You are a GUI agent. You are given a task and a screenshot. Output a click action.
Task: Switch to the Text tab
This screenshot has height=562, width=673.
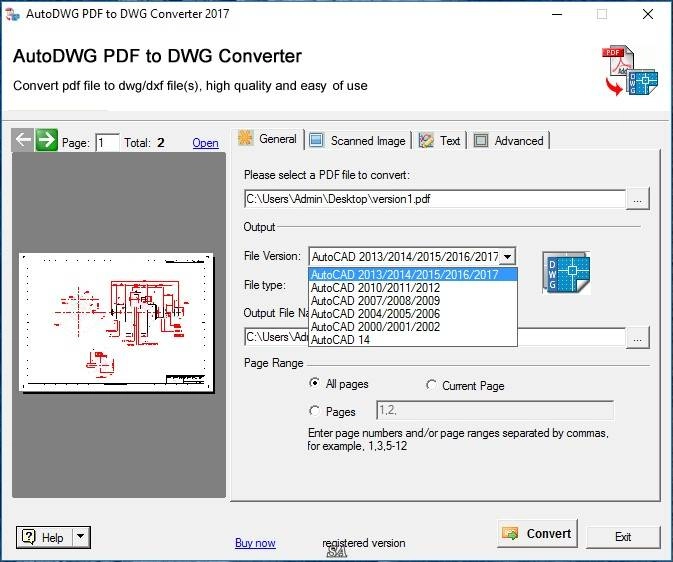tap(440, 141)
